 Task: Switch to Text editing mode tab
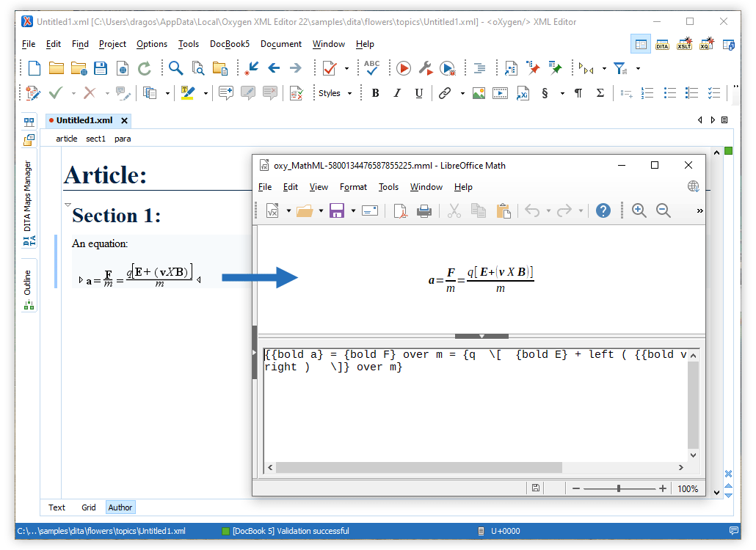[57, 507]
